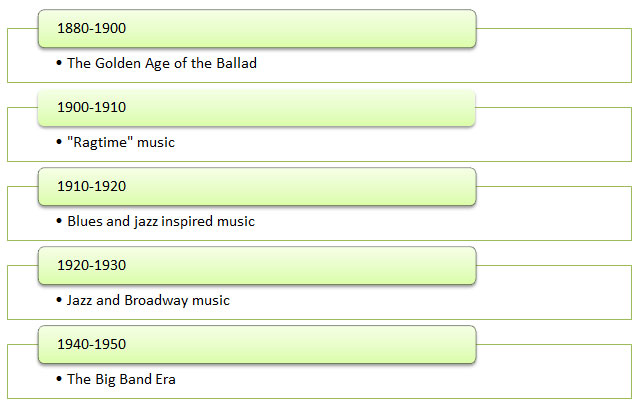
Task: Select the 1910-1920 green header
Action: coord(257,186)
